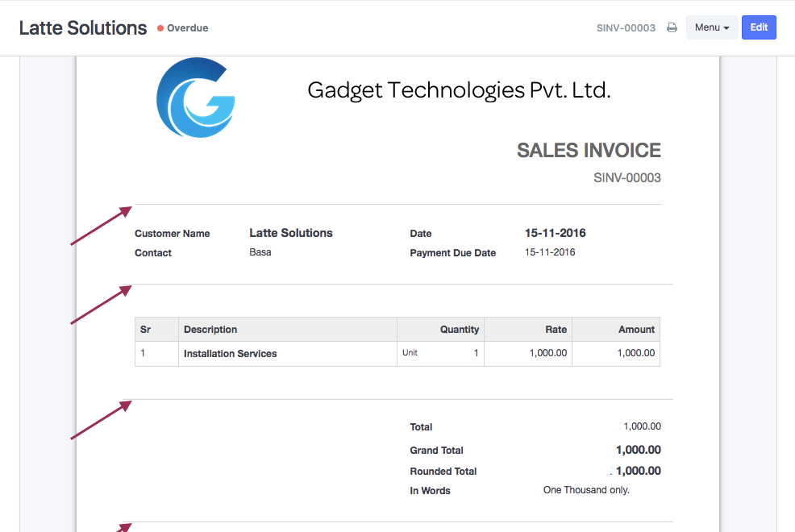Viewport: 795px width, 532px height.
Task: Click the SINV-00003 ID in top bar
Action: [x=626, y=27]
